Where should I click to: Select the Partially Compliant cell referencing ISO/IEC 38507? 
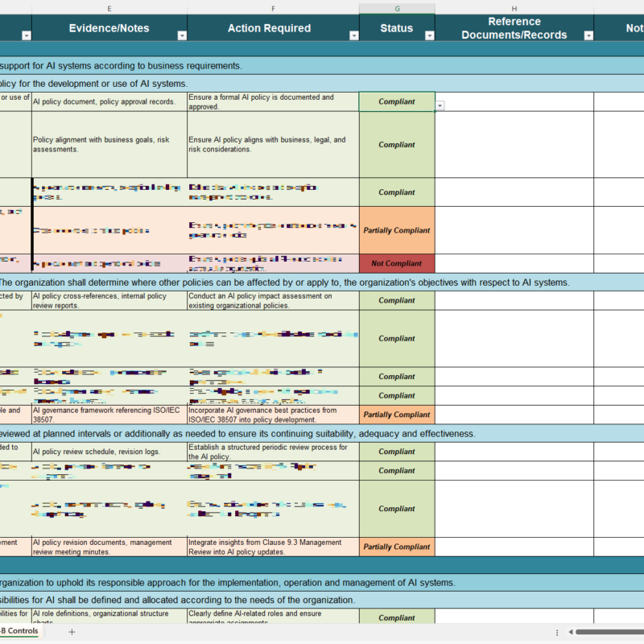click(397, 414)
